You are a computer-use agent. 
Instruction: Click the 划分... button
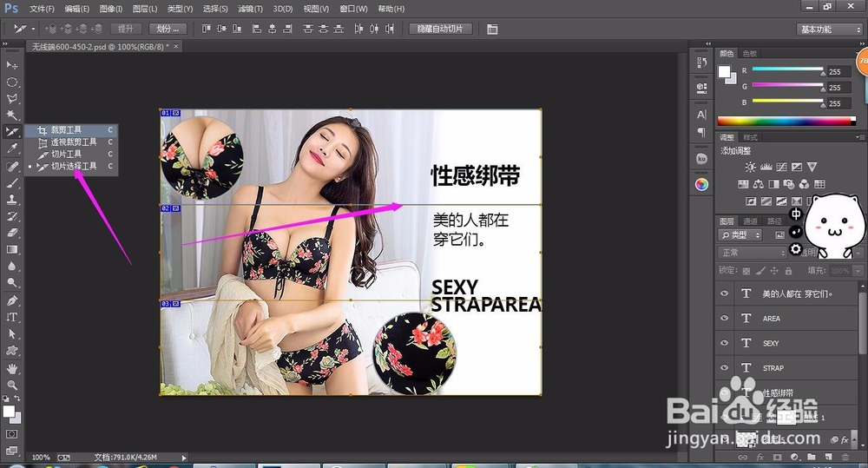[x=168, y=29]
